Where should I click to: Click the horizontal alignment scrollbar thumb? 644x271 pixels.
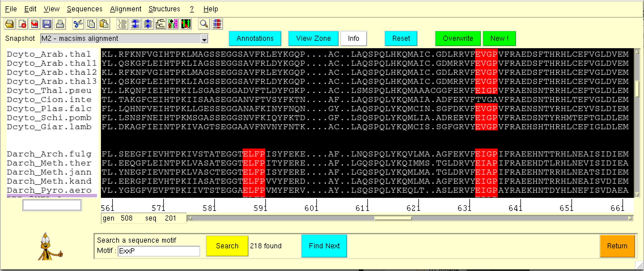(393, 218)
